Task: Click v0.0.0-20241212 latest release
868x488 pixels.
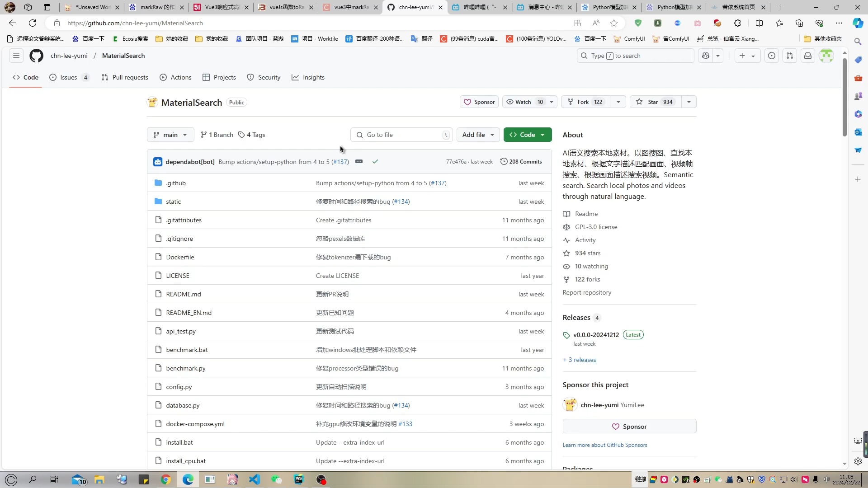Action: click(596, 334)
